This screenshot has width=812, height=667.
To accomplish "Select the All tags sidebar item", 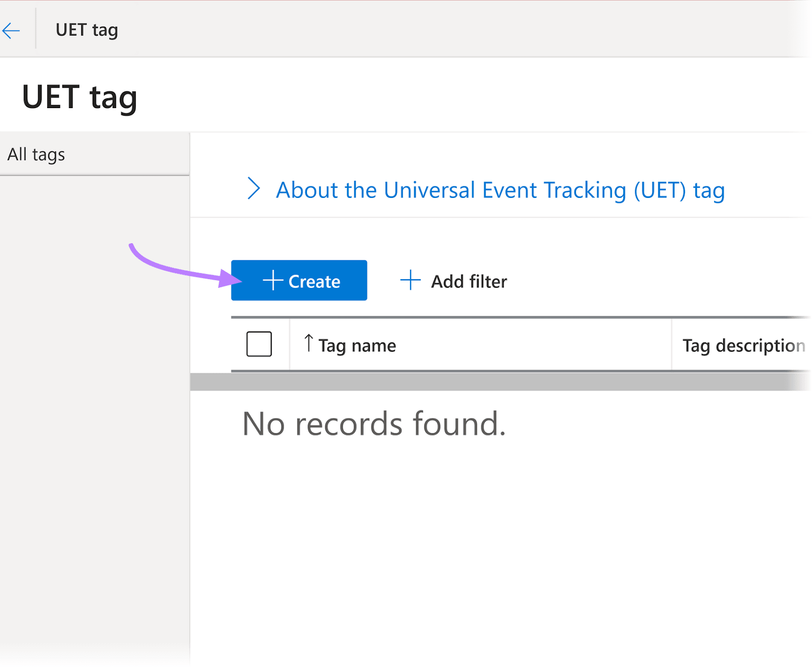I will click(x=37, y=154).
